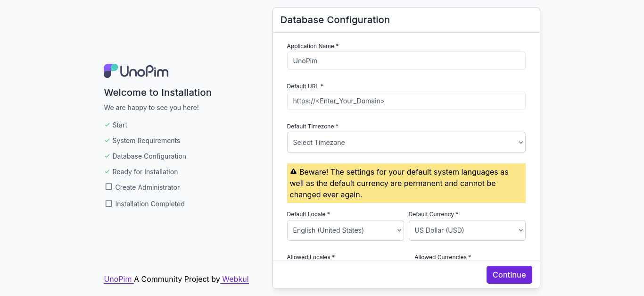Click the green checkmark beside Start
Viewport: 644px width, 296px height.
pyautogui.click(x=107, y=125)
